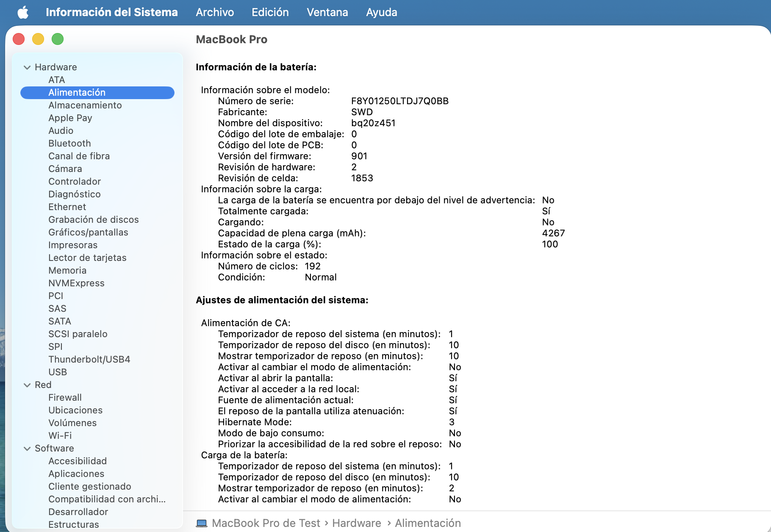Open the Apple menu icon
This screenshot has height=532, width=771.
pos(23,12)
